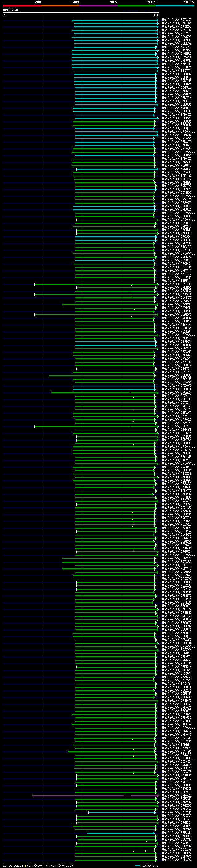Select hit UniRef100_A9NYU8

[177, 81]
